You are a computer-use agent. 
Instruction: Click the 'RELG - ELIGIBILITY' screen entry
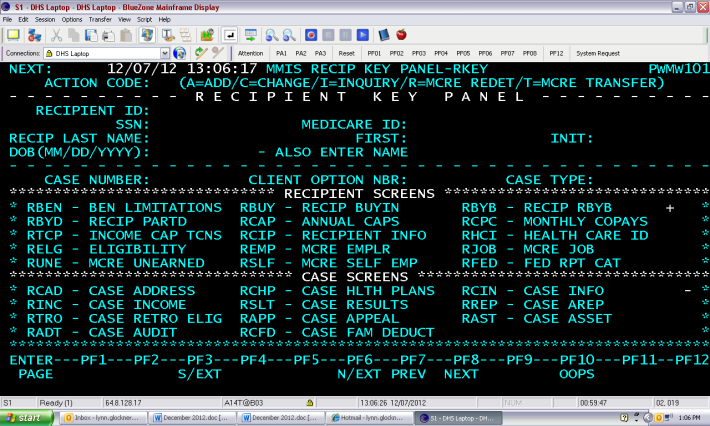(106, 249)
